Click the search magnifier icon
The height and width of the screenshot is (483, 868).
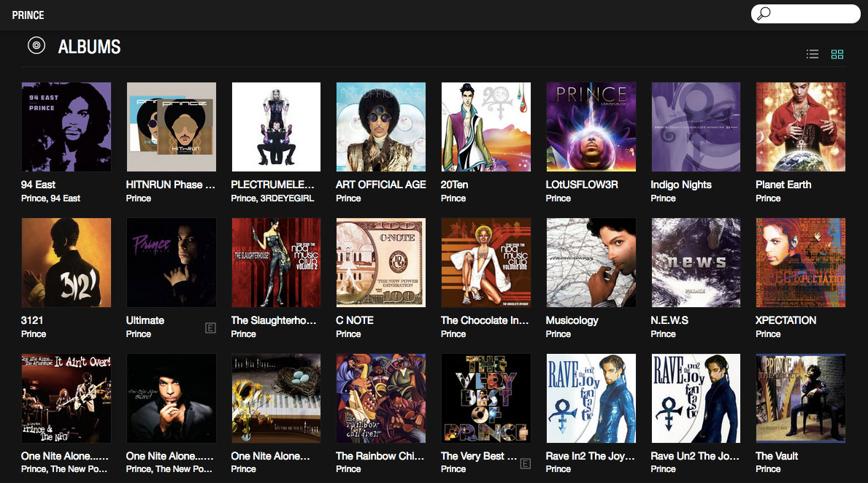(x=764, y=13)
